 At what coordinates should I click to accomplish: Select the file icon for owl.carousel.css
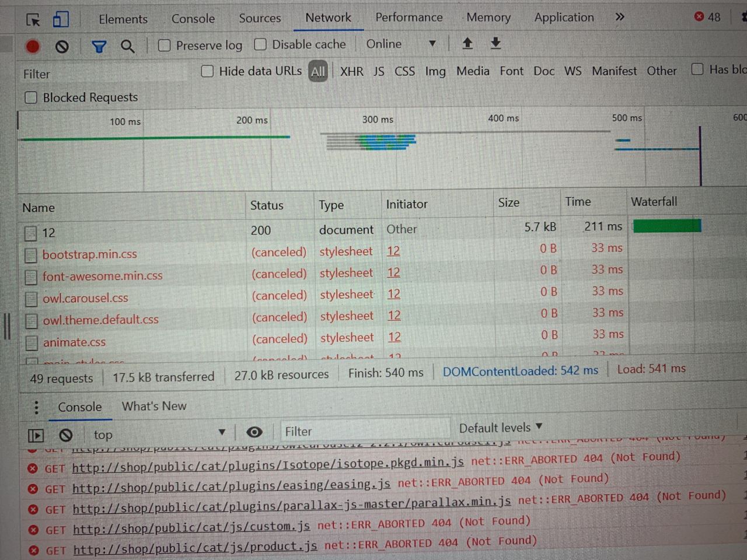[32, 299]
